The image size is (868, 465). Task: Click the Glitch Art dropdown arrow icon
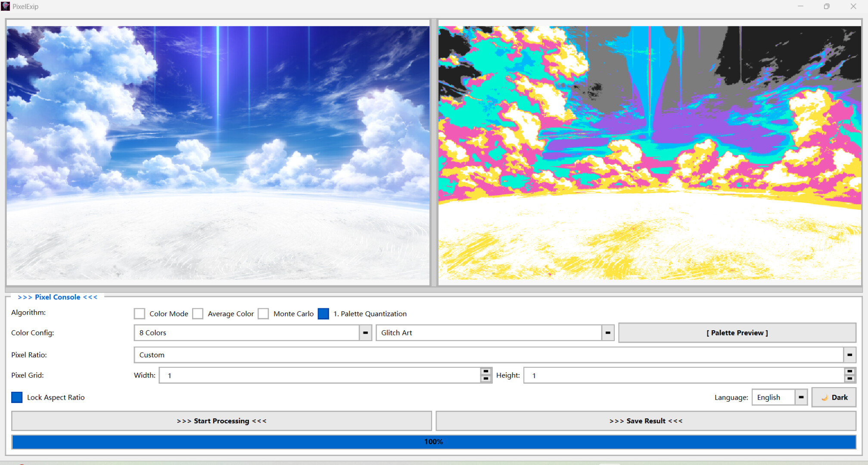(608, 332)
